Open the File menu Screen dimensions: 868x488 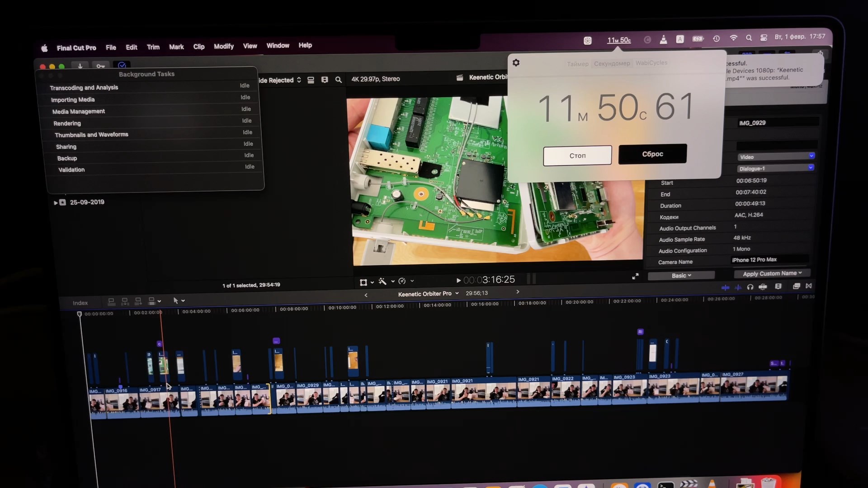(x=111, y=47)
